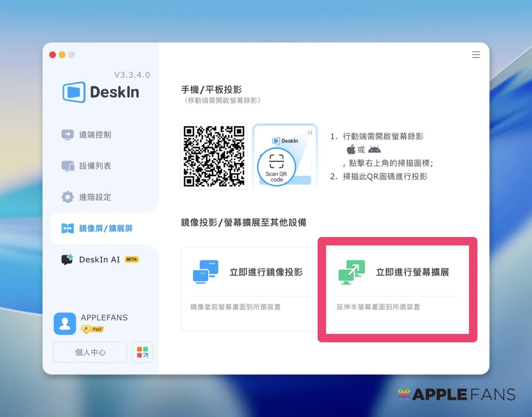This screenshot has width=532, height=417.
Task: Click the Perf membership badge
Action: coord(92,329)
